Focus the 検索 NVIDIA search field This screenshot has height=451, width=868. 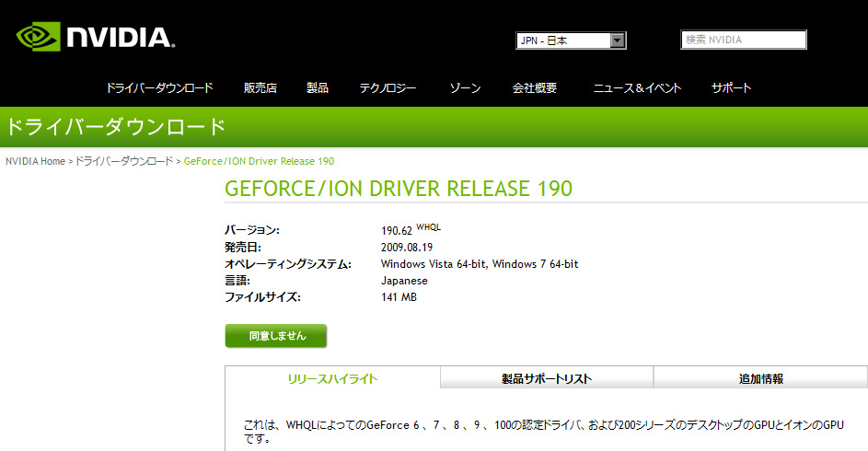(743, 40)
